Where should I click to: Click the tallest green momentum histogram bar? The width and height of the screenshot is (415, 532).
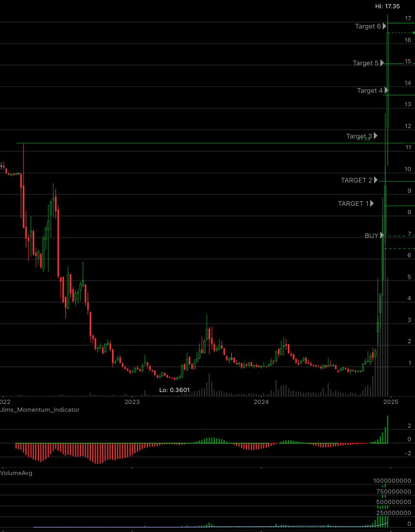(388, 429)
